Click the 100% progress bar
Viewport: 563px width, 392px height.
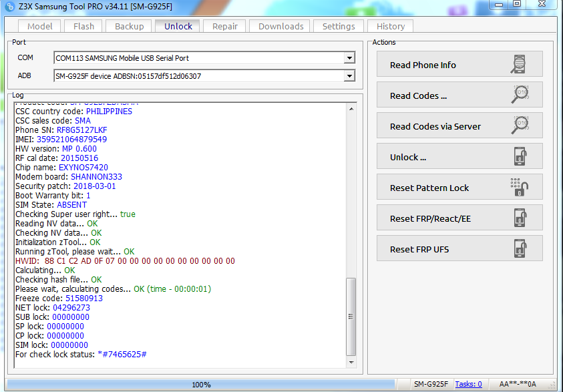(x=201, y=385)
